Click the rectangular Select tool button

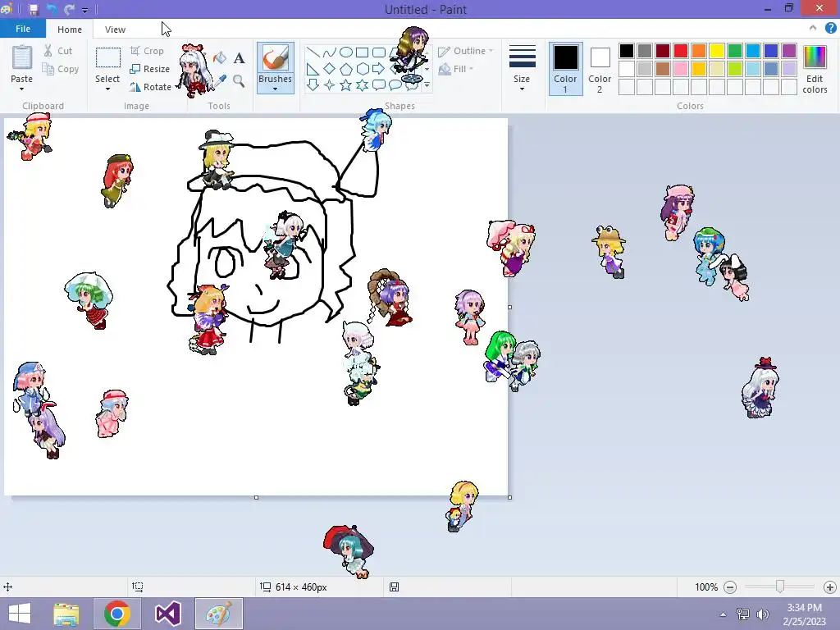107,57
